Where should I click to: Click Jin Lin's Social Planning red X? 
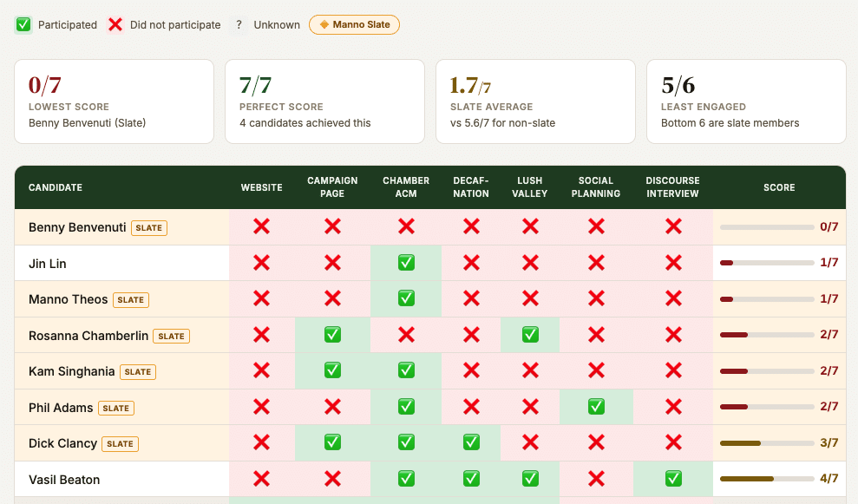[x=596, y=263]
